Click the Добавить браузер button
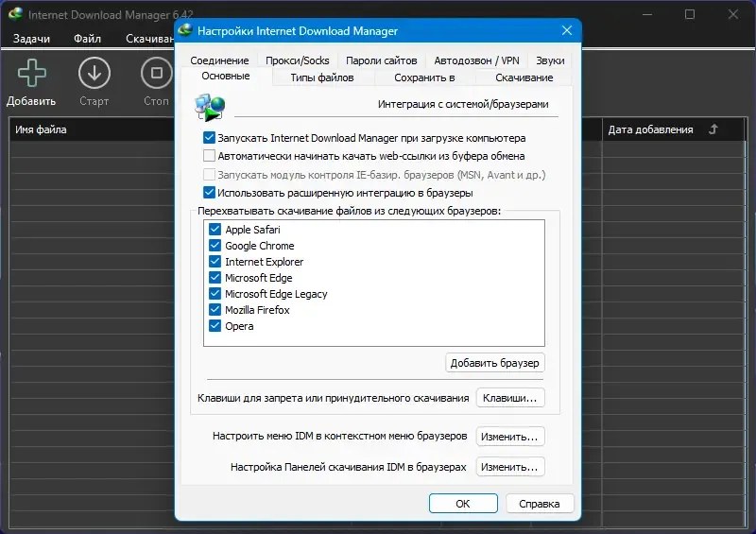The image size is (756, 534). coord(494,363)
